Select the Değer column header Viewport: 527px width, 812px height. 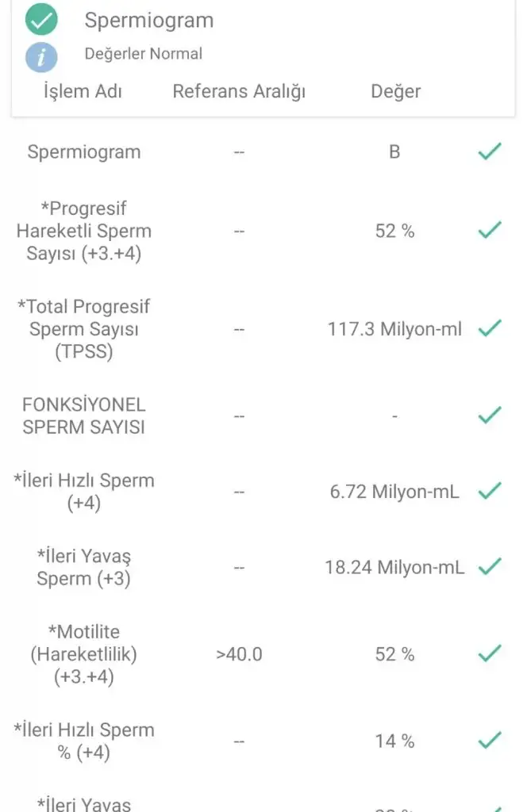(395, 91)
